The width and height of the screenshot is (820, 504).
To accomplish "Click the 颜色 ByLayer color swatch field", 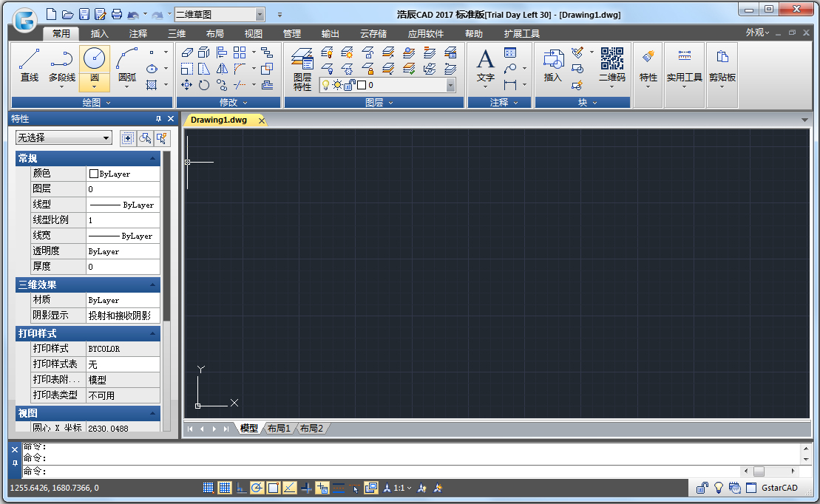I will pos(123,174).
